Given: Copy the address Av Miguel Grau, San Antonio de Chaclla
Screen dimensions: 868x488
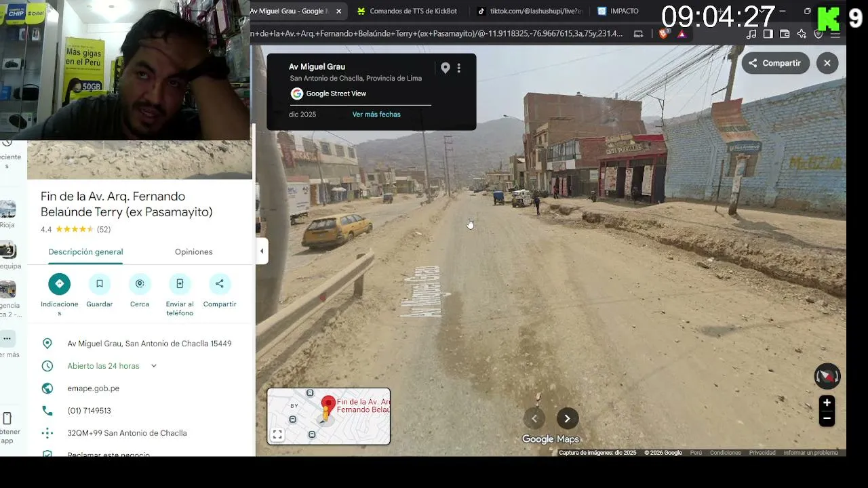Looking at the screenshot, I should 149,344.
